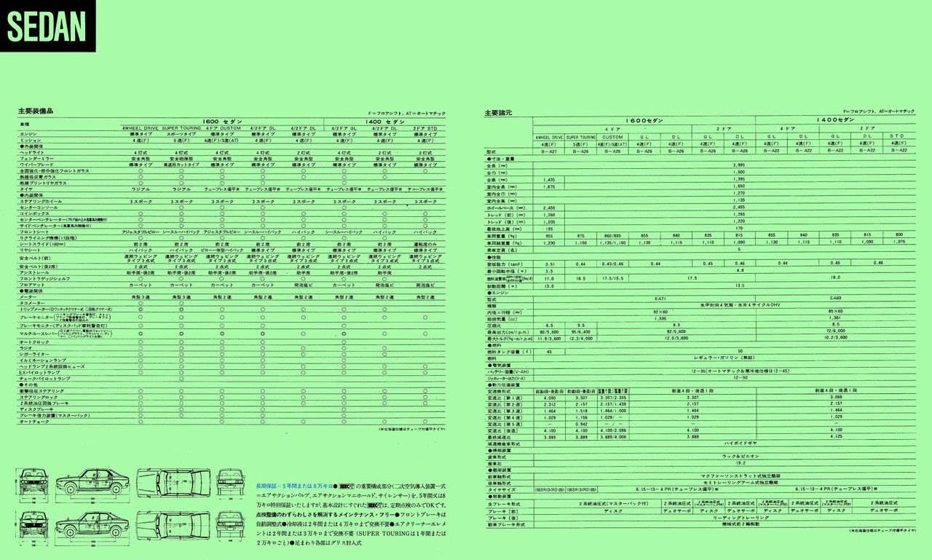Select the ワイパーブレード row label
Viewport: 932px width, 560px height.
pyautogui.click(x=36, y=165)
